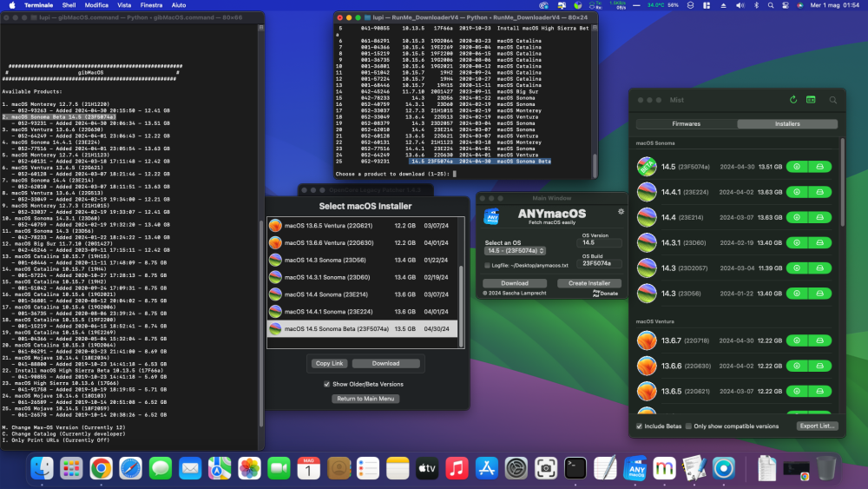Open the Select an OS dropdown
The height and width of the screenshot is (489, 868).
point(515,251)
